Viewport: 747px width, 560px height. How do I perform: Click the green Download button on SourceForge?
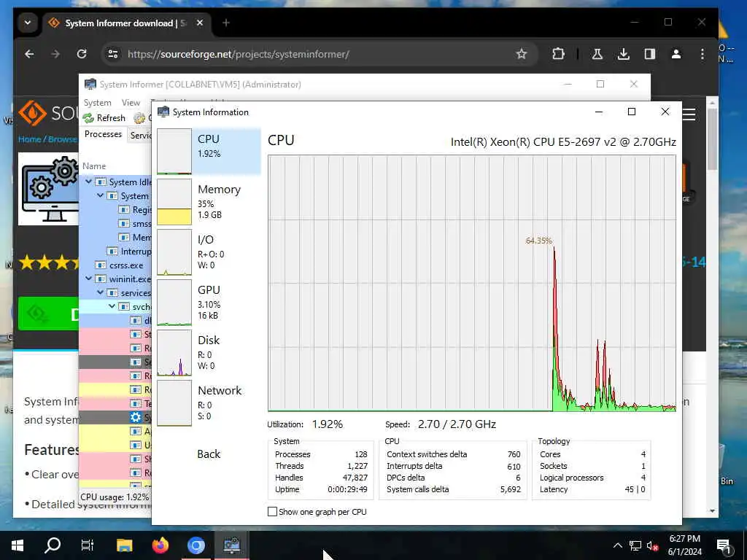48,314
